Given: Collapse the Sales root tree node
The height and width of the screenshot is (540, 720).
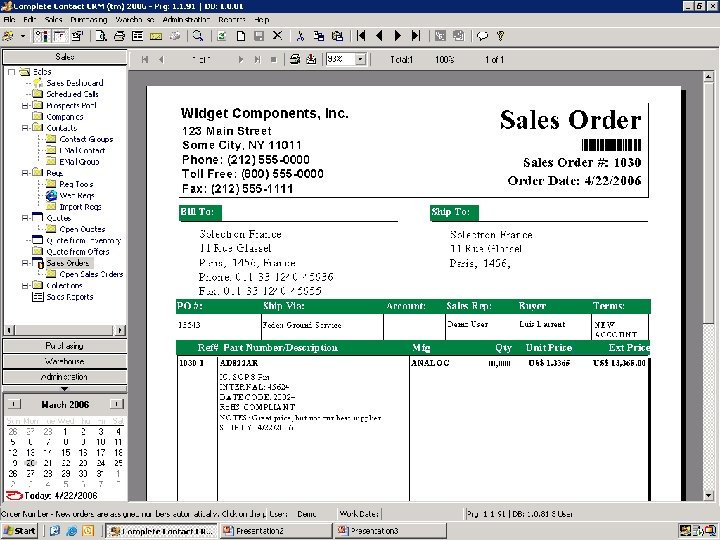Looking at the screenshot, I should coord(11,72).
